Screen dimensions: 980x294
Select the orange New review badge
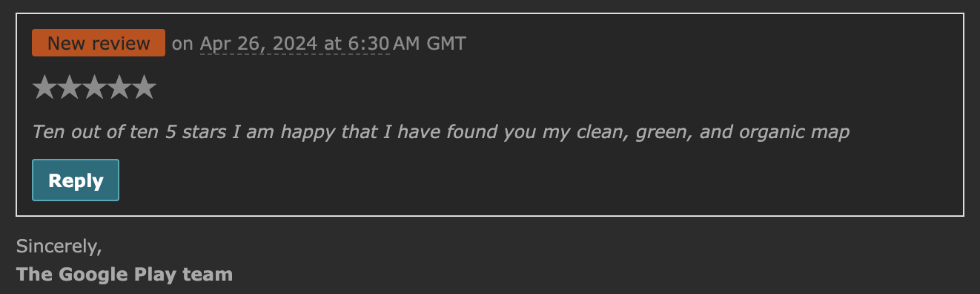pyautogui.click(x=99, y=43)
